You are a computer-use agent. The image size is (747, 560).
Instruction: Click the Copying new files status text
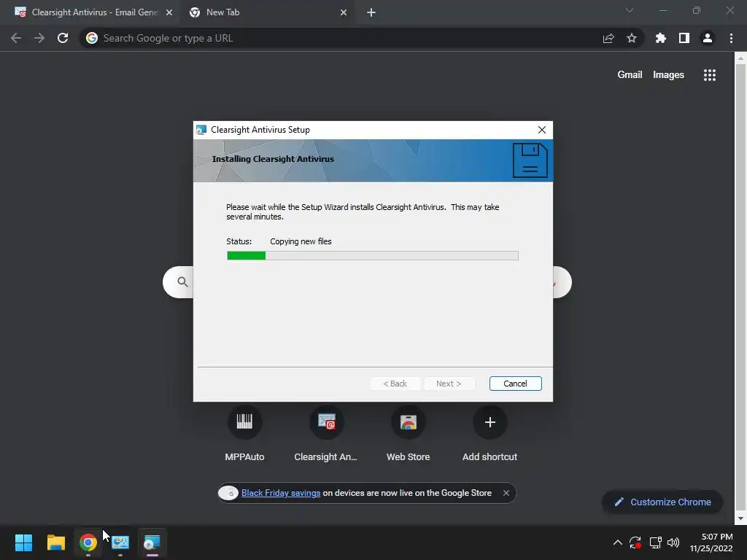(x=301, y=241)
